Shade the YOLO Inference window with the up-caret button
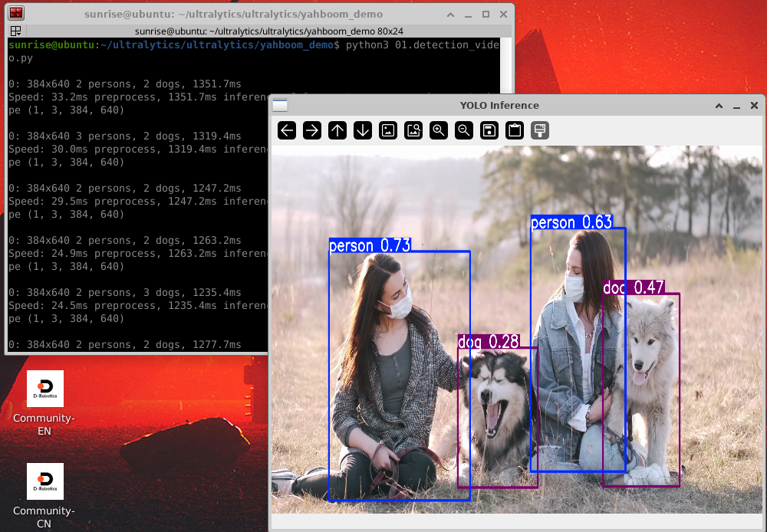This screenshot has height=532, width=767. [719, 106]
